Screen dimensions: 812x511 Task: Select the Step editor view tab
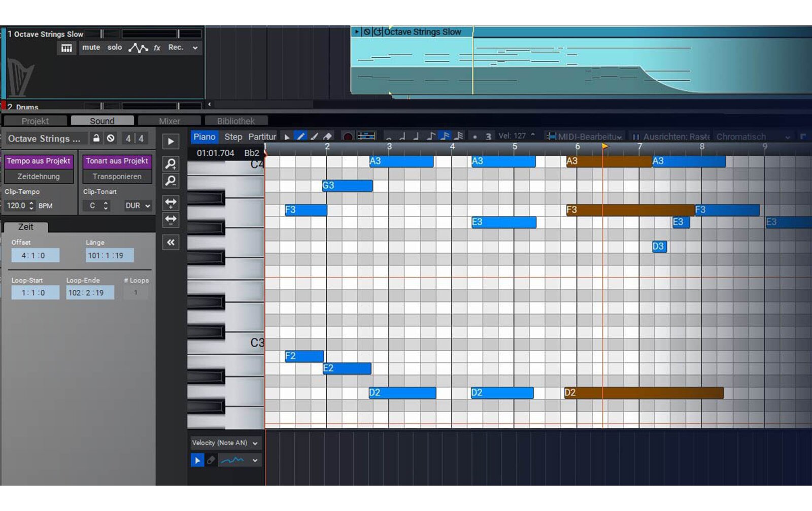(233, 137)
